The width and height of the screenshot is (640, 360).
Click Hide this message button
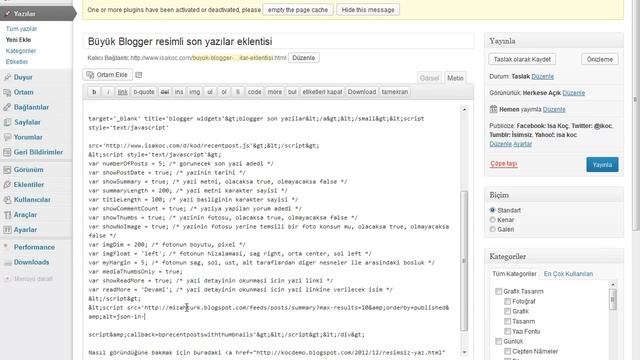[x=368, y=9]
